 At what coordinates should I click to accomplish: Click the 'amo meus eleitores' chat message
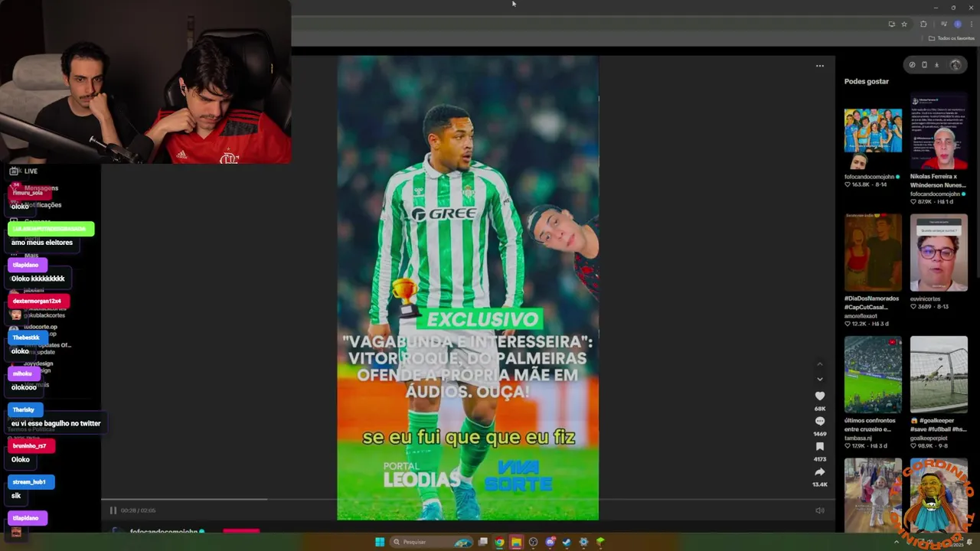(42, 243)
